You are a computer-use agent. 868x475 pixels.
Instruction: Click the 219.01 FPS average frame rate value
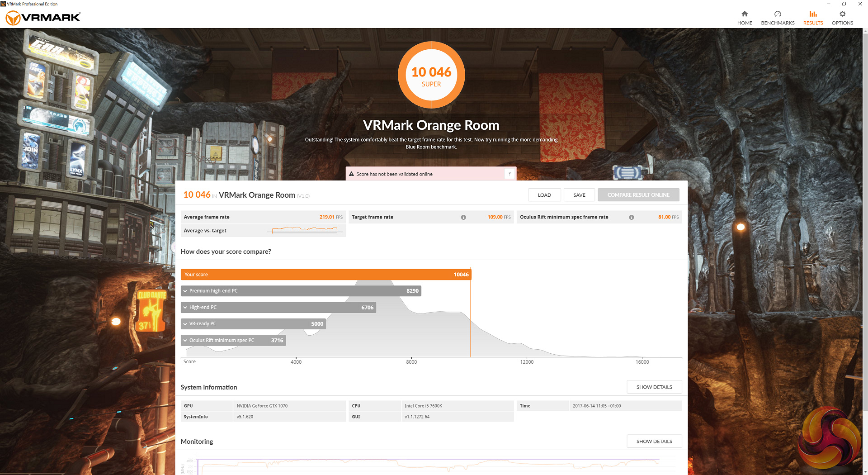331,217
